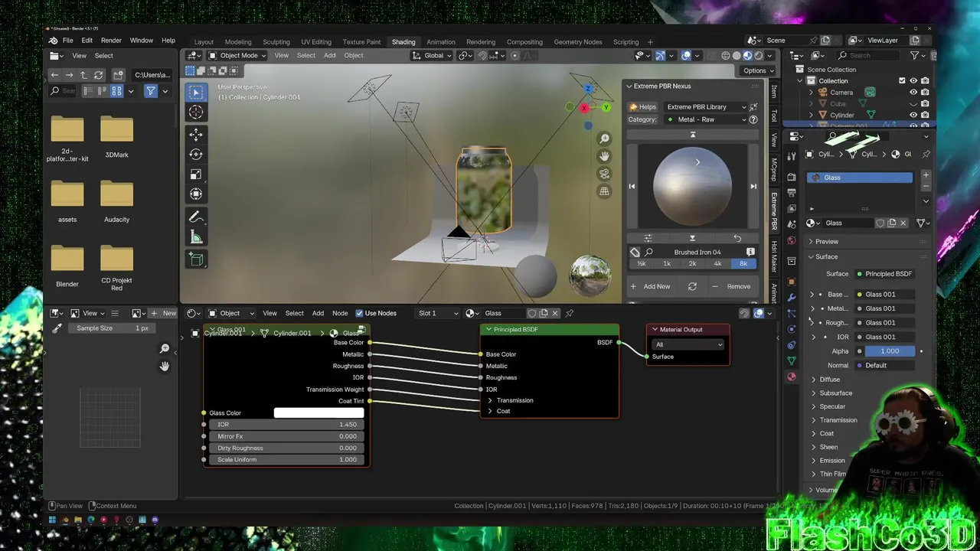
Task: Open the Global transform orientation dropdown
Action: tap(433, 55)
